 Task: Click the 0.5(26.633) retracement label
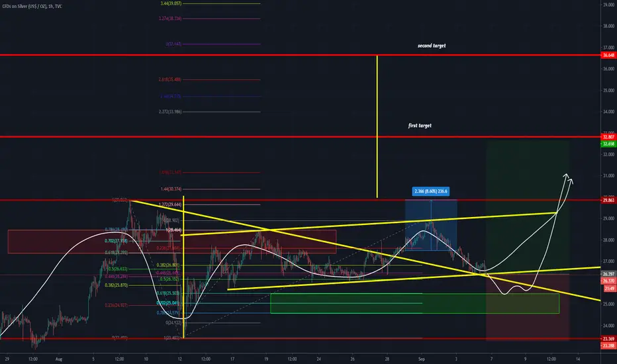click(118, 269)
